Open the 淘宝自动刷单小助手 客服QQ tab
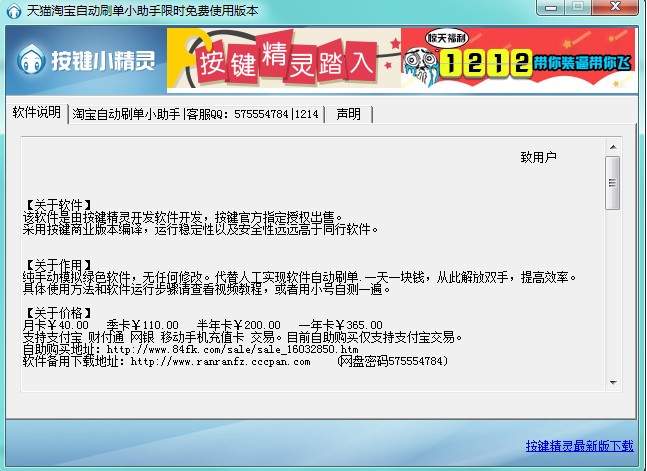The height and width of the screenshot is (471, 647). tap(196, 114)
